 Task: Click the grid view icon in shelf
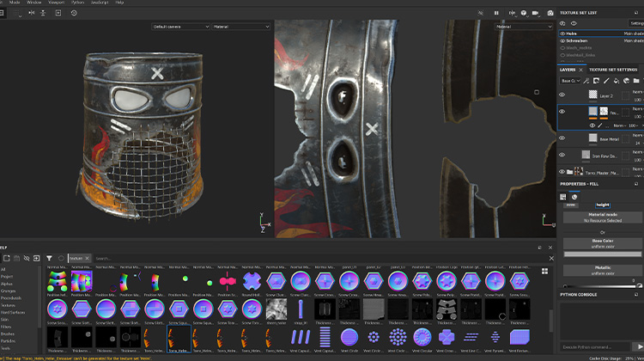pyautogui.click(x=544, y=270)
